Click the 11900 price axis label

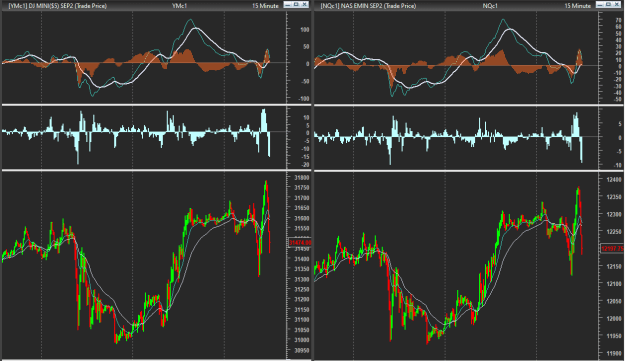(614, 353)
